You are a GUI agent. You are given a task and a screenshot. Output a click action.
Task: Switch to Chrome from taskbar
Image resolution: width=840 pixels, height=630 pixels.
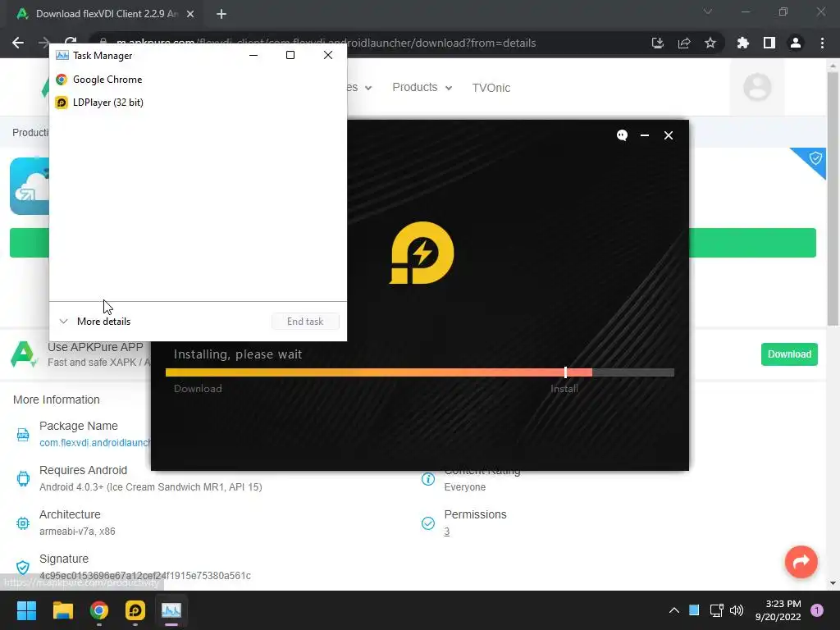(x=98, y=610)
